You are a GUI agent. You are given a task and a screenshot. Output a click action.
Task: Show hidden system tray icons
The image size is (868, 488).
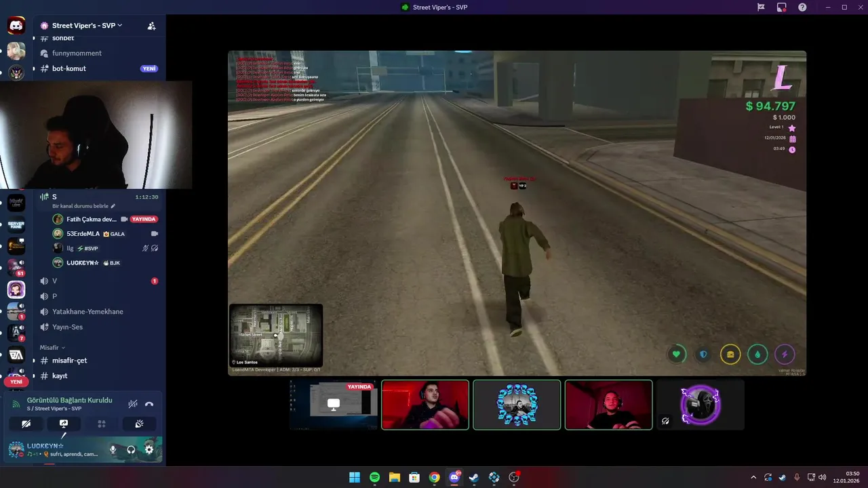[753, 477]
